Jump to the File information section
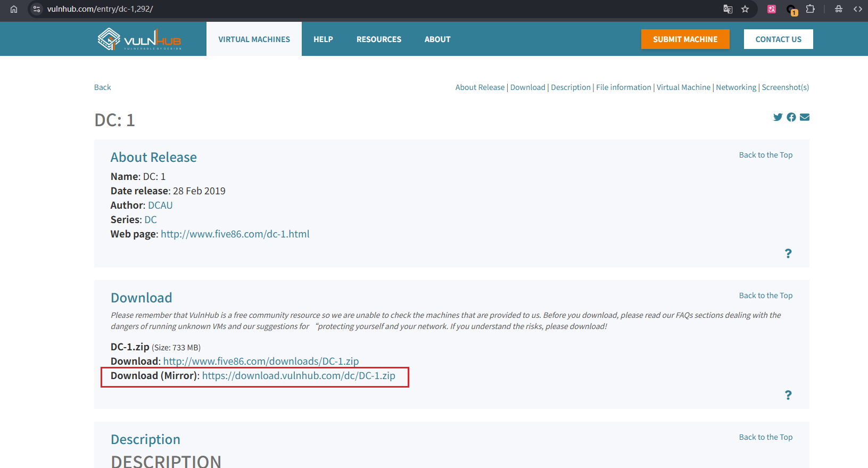Viewport: 868px width, 468px height. tap(623, 87)
